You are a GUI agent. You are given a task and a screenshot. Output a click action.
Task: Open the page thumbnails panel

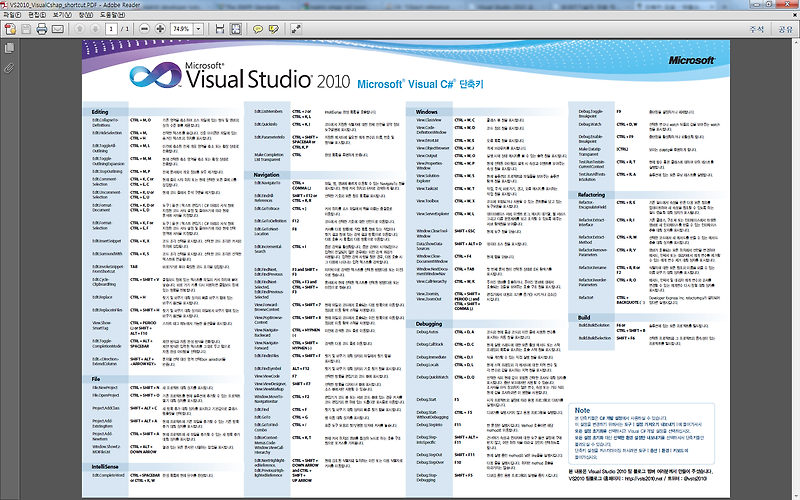point(9,48)
